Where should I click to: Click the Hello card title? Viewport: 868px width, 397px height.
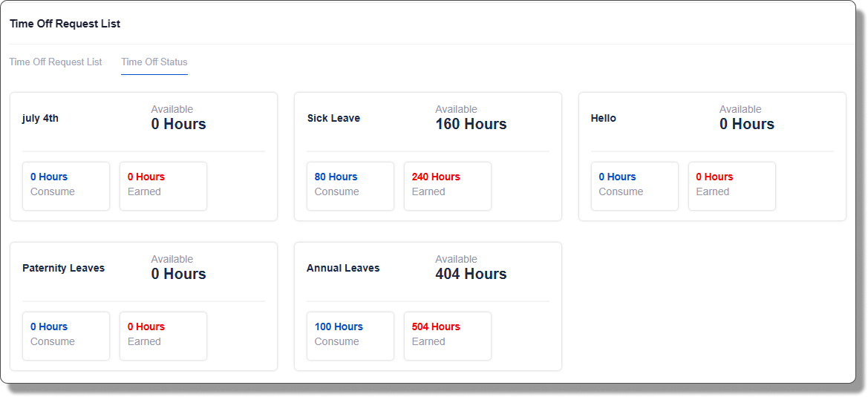[x=604, y=118]
